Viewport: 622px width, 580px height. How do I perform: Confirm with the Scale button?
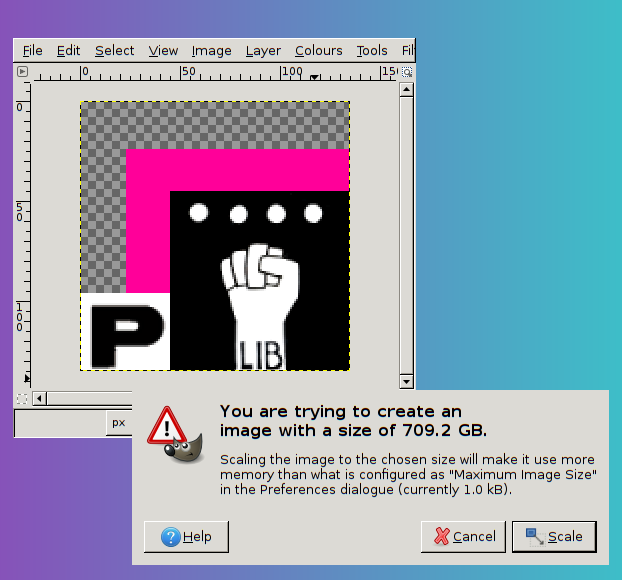click(x=554, y=537)
